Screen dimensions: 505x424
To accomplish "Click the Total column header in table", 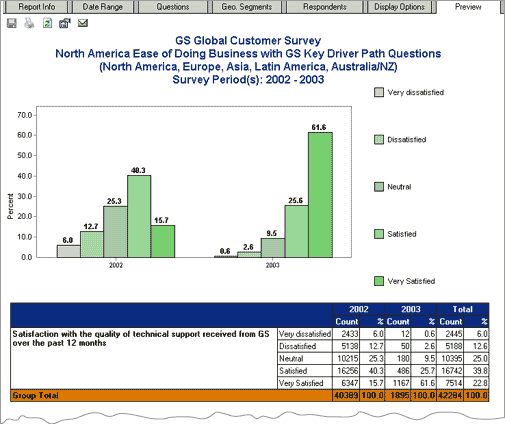I will click(x=463, y=309).
